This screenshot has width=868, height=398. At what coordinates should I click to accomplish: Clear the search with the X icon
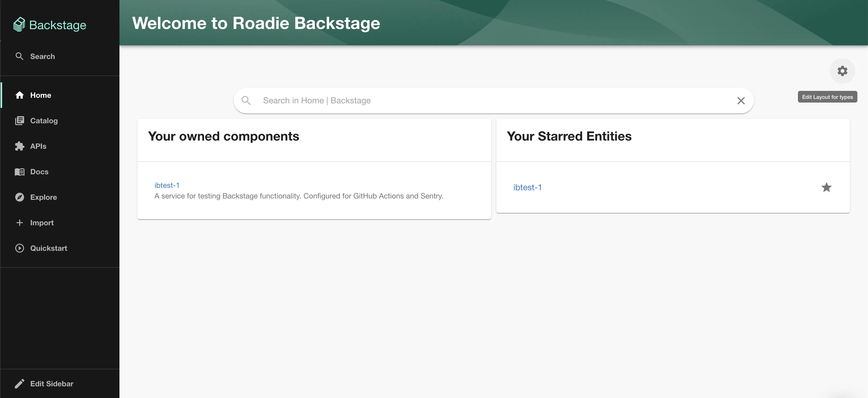point(741,100)
